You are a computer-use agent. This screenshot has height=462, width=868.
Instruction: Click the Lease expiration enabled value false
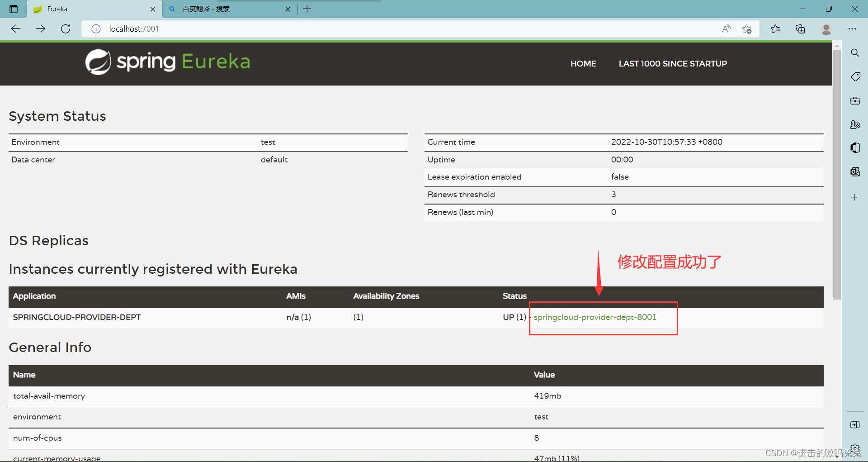tap(620, 177)
